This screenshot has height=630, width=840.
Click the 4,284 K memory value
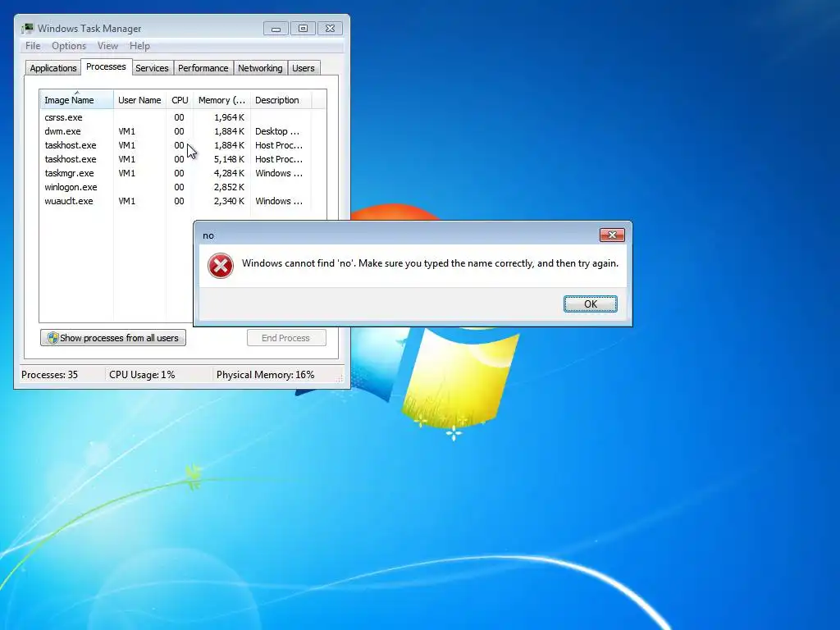pyautogui.click(x=229, y=173)
